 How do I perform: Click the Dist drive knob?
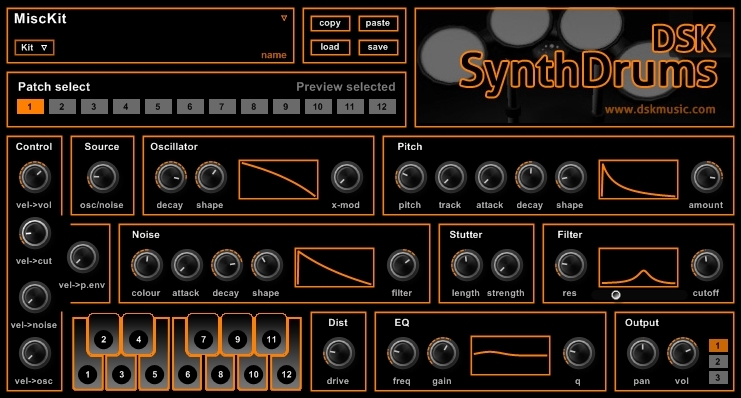pos(338,353)
